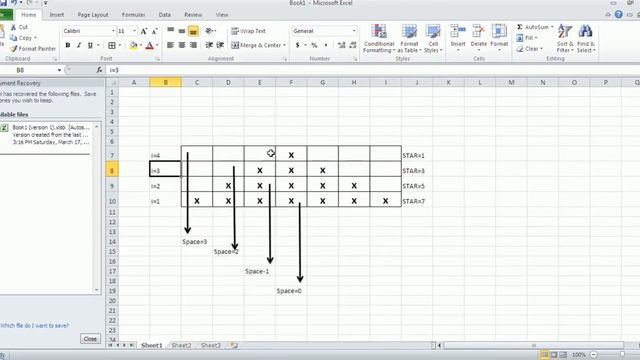Viewport: 640px width, 360px height.
Task: Toggle align text left
Action: (171, 45)
